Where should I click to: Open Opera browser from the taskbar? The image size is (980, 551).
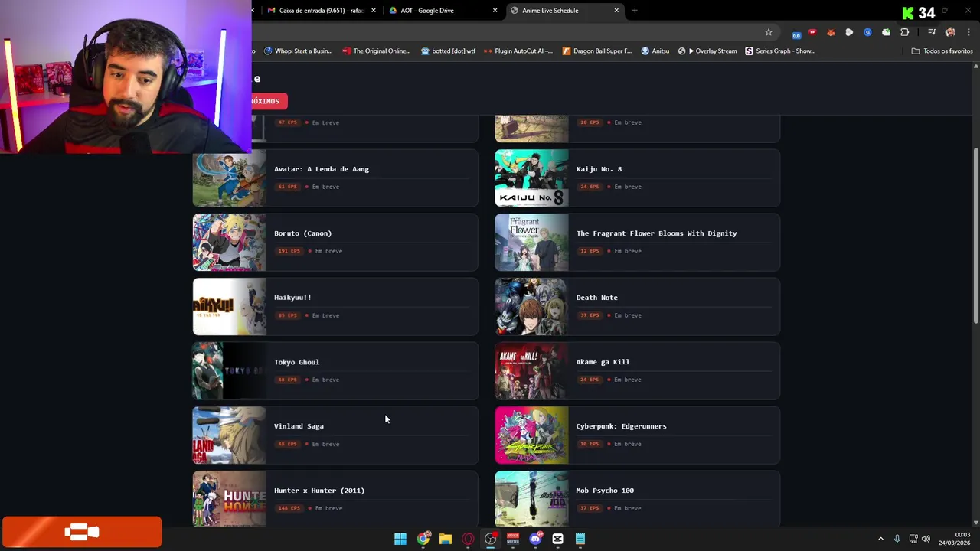coord(468,539)
